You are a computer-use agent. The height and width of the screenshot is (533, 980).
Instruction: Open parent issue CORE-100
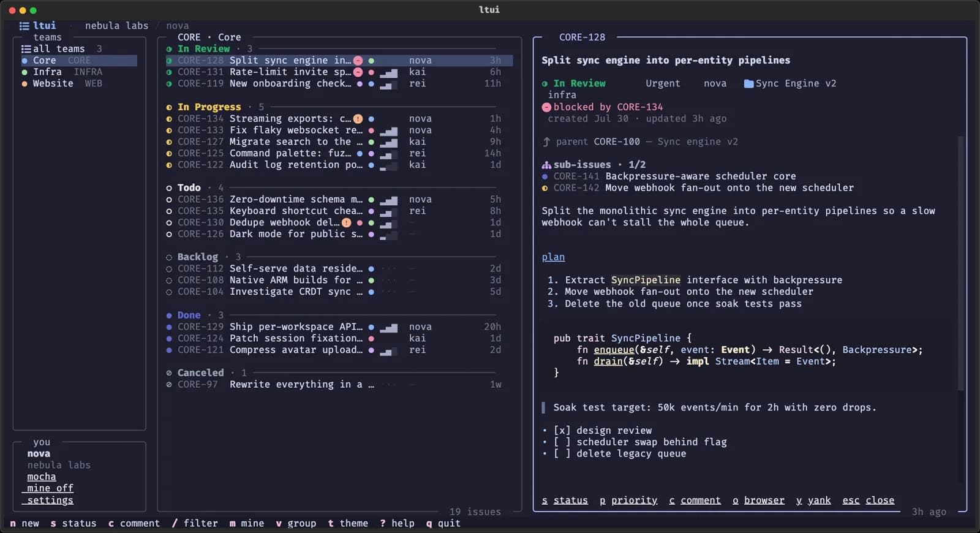point(617,142)
